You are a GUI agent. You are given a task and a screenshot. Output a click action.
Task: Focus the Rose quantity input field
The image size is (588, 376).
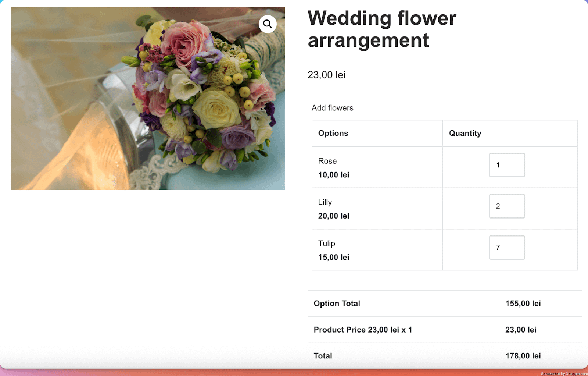[x=507, y=165]
